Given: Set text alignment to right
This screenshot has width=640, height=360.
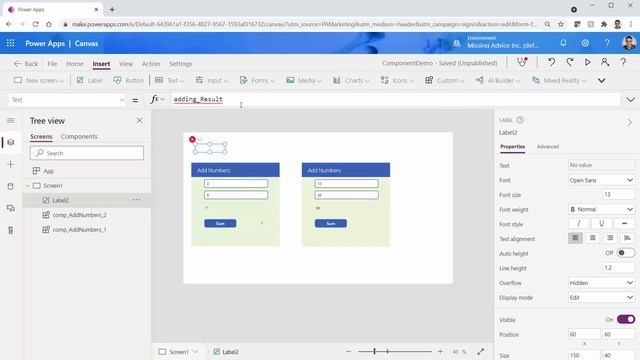Looking at the screenshot, I should click(x=610, y=238).
